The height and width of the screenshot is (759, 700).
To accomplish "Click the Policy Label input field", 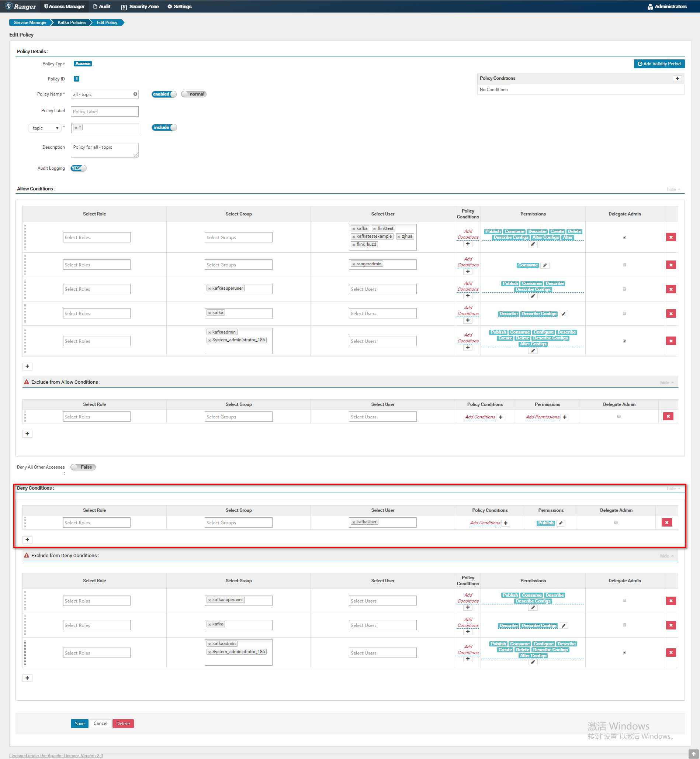I will (104, 111).
